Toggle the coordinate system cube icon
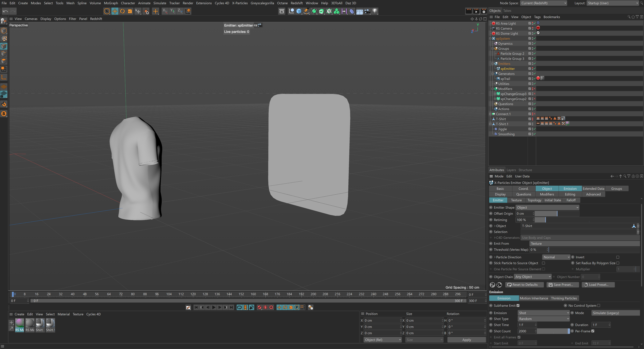The width and height of the screenshot is (644, 349). [x=188, y=11]
